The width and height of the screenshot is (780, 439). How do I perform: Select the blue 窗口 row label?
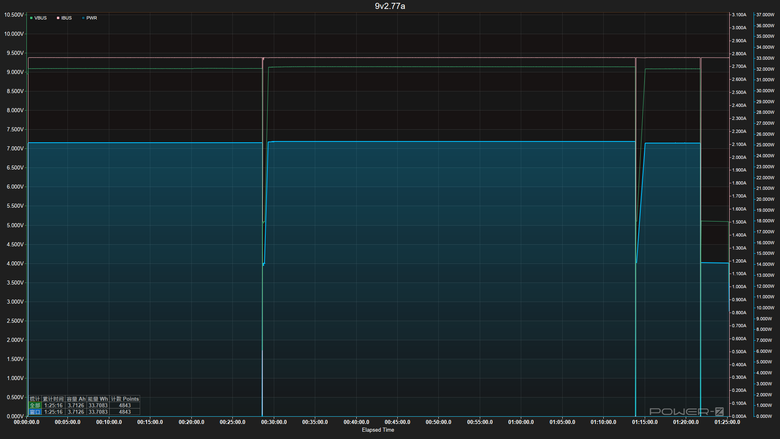(x=35, y=412)
